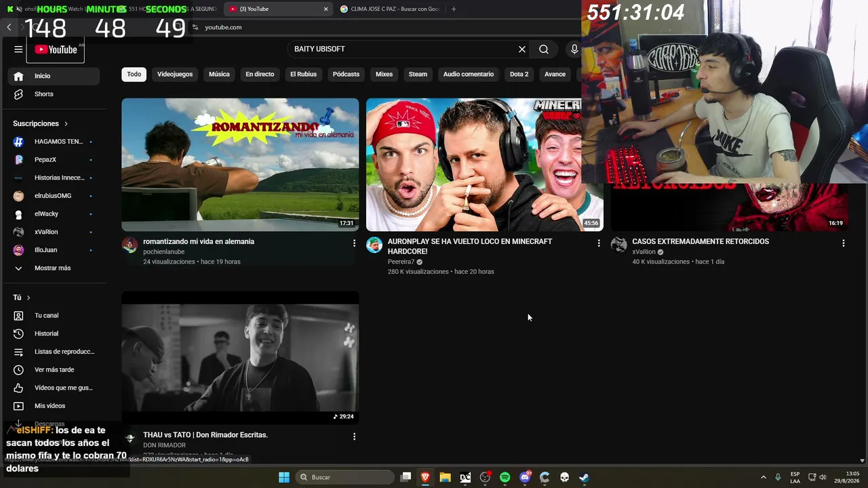Open File Explorer from the taskbar

(445, 477)
